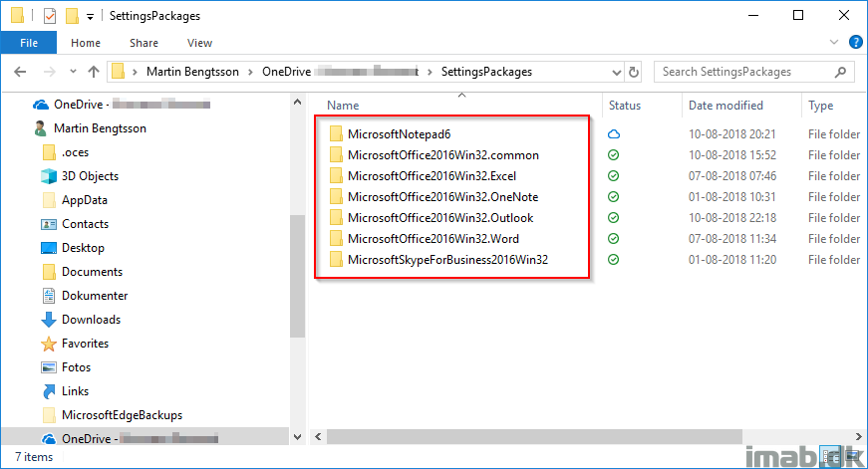Select the MicrosoftOffice2016Win32.Excel folder

(432, 176)
